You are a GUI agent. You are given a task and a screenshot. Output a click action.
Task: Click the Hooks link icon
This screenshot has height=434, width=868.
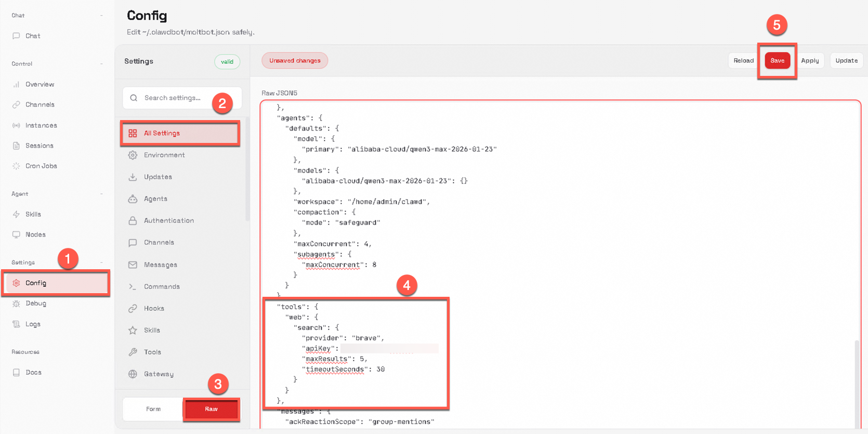pyautogui.click(x=133, y=308)
